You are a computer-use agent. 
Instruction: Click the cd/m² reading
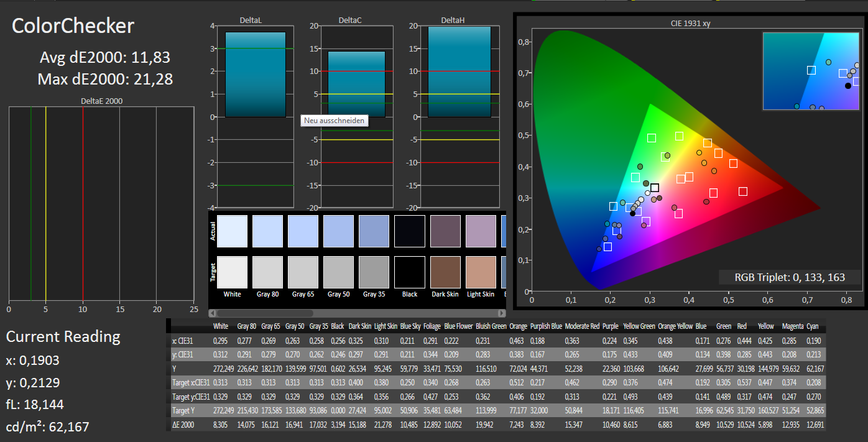tap(48, 426)
